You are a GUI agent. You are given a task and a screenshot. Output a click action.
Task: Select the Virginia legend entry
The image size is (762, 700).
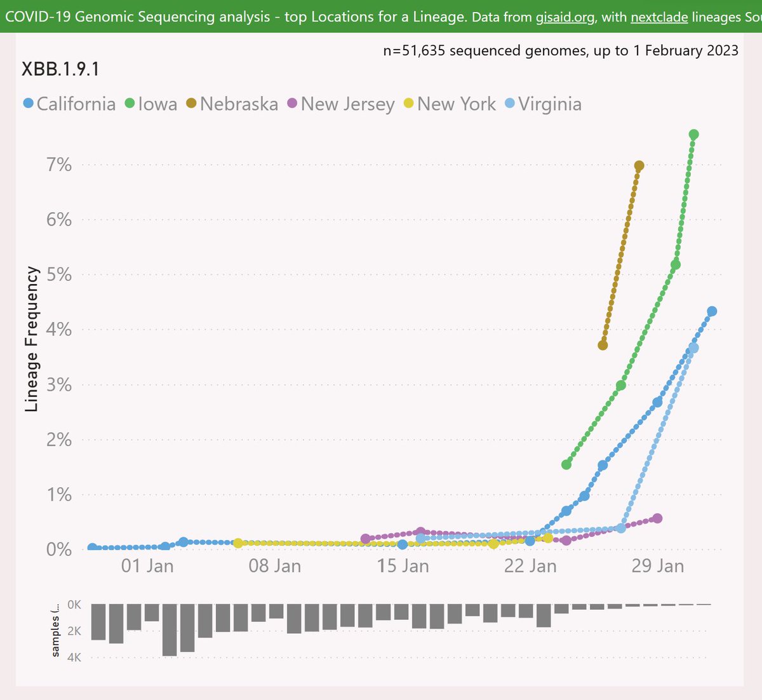544,104
